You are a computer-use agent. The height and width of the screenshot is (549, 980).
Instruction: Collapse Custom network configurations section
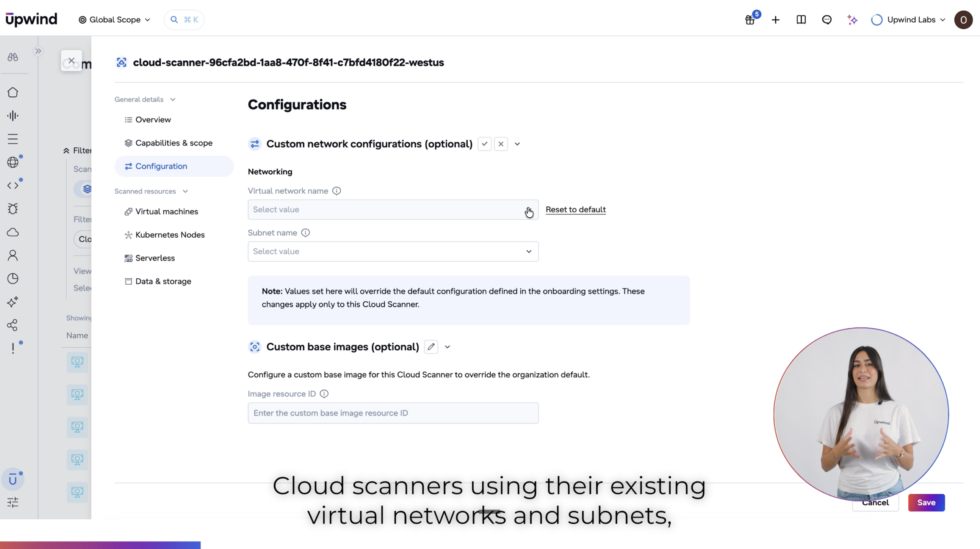(517, 144)
